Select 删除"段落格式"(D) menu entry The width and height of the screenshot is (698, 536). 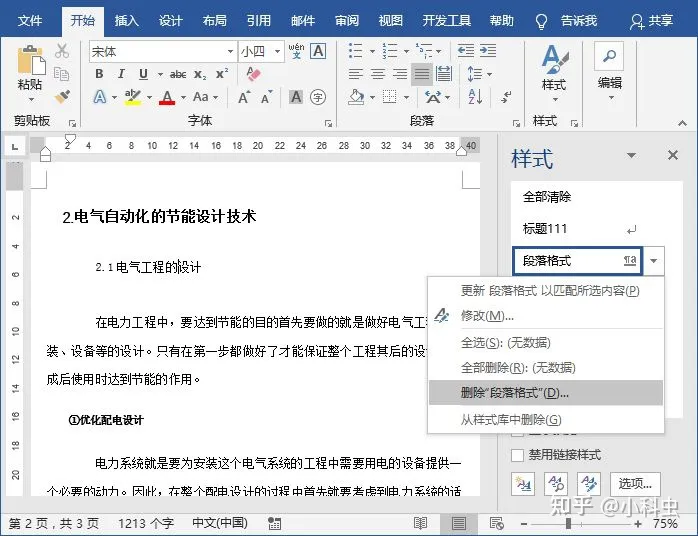(x=546, y=393)
